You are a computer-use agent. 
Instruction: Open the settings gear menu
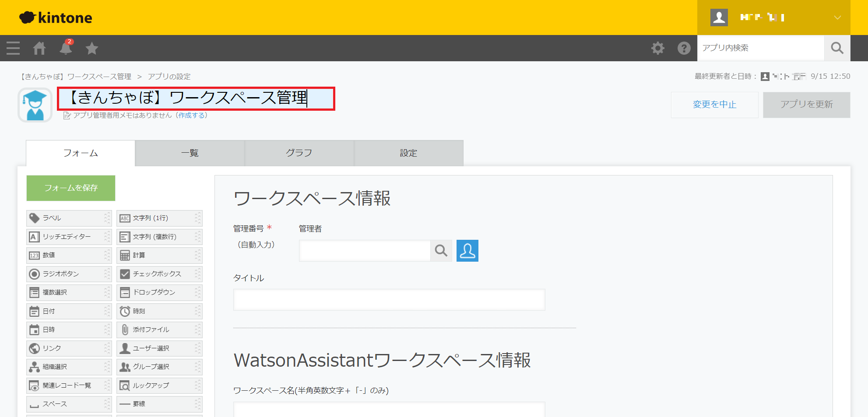coord(657,48)
